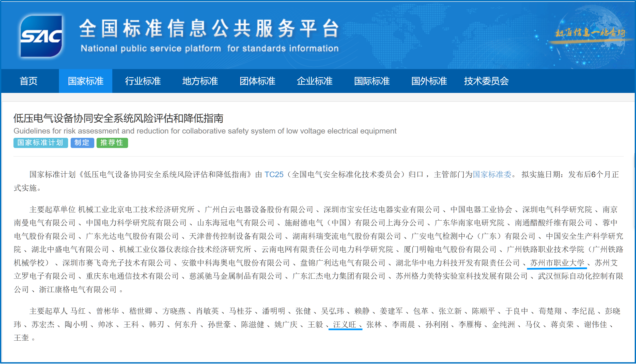Go to 团体标准 section

pos(257,81)
